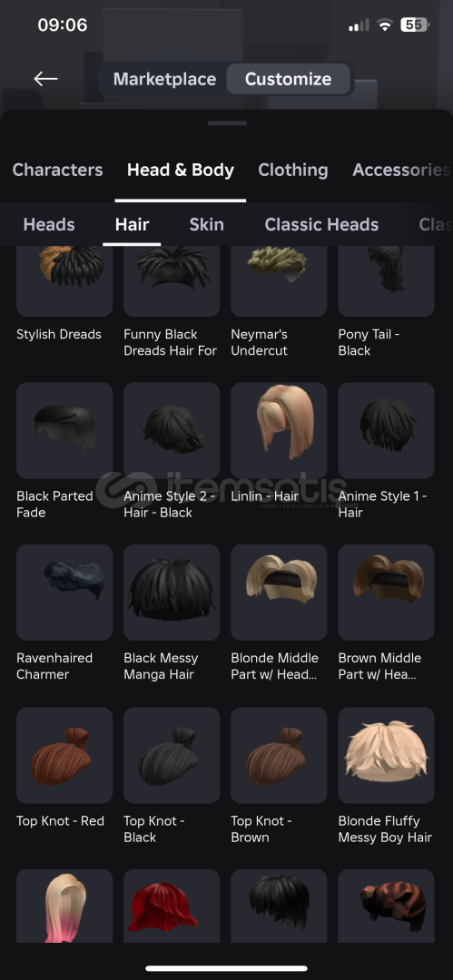Switch to the Customize tab

[288, 79]
